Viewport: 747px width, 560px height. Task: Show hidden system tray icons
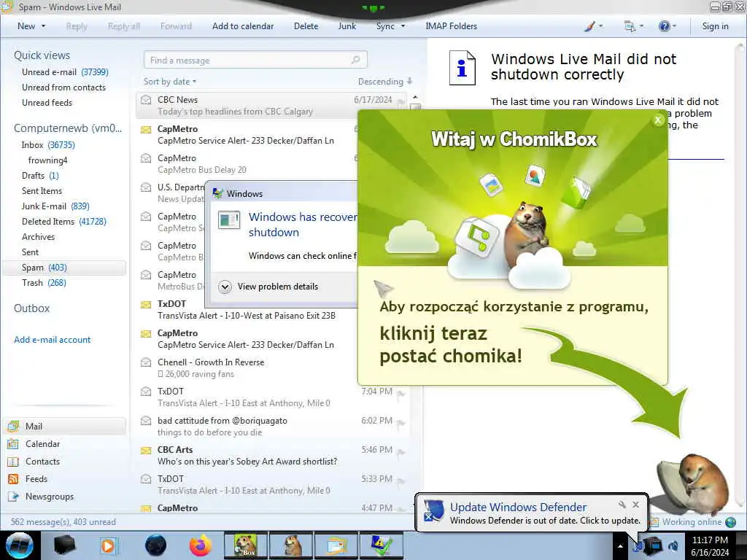(x=620, y=546)
